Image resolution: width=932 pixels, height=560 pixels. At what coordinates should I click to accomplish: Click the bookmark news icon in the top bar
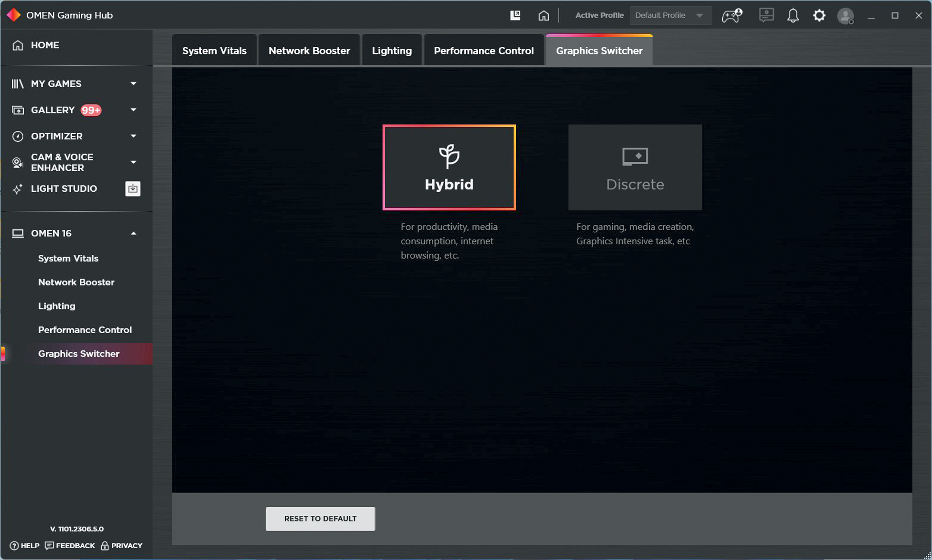pos(515,16)
